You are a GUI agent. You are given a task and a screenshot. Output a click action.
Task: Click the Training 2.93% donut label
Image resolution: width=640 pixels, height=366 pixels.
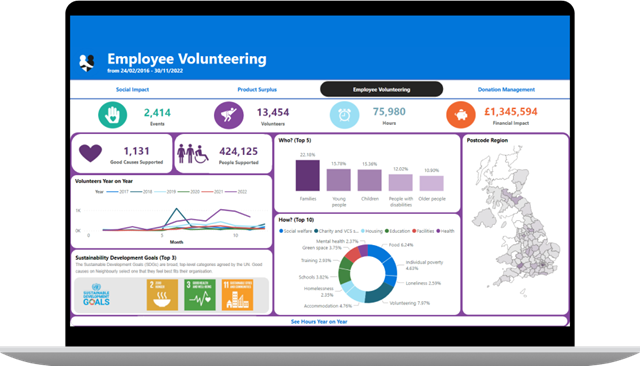click(316, 260)
